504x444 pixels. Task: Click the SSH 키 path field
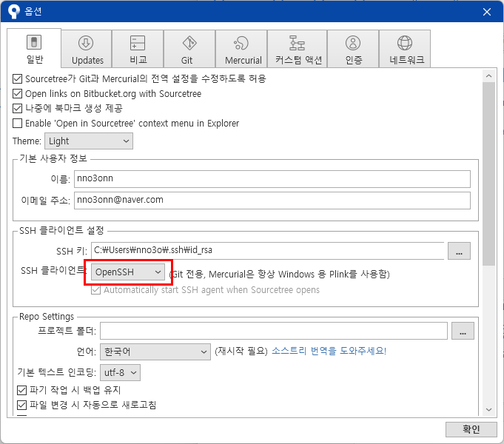pyautogui.click(x=268, y=250)
